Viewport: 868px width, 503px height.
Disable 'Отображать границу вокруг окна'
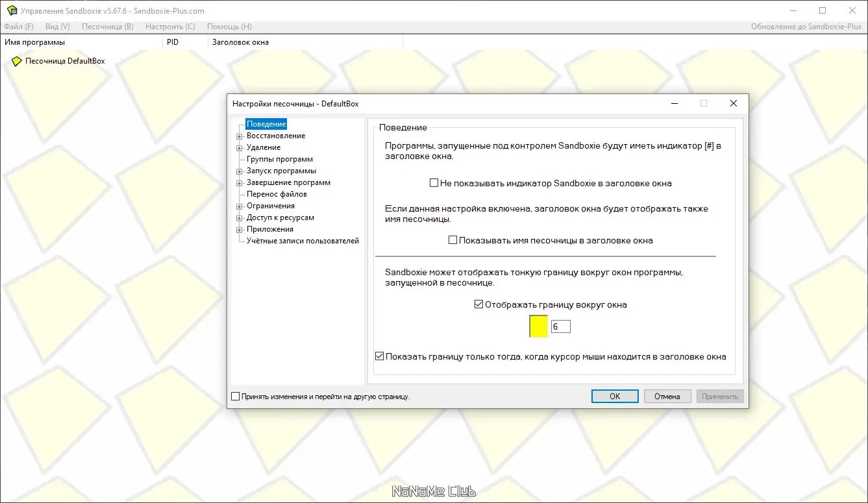click(478, 304)
